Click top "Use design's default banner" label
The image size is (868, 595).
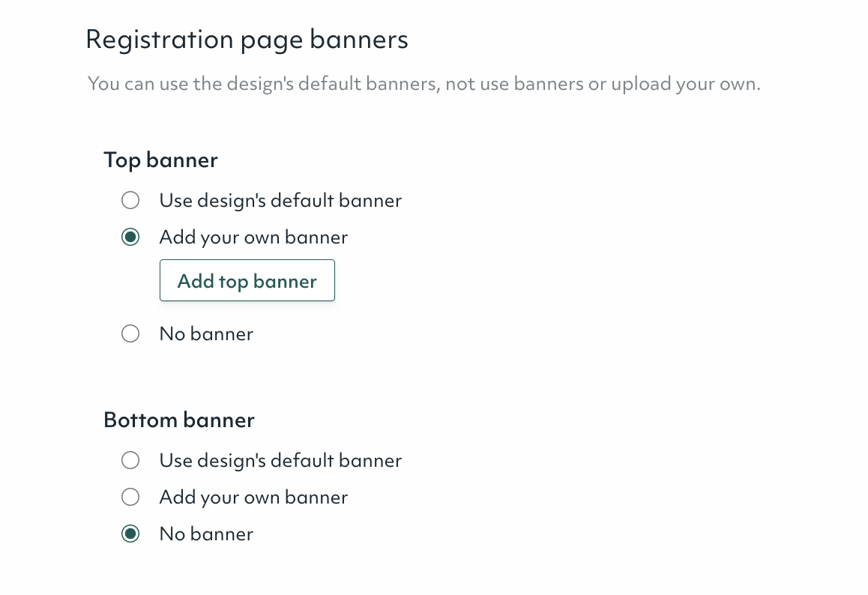coord(280,201)
